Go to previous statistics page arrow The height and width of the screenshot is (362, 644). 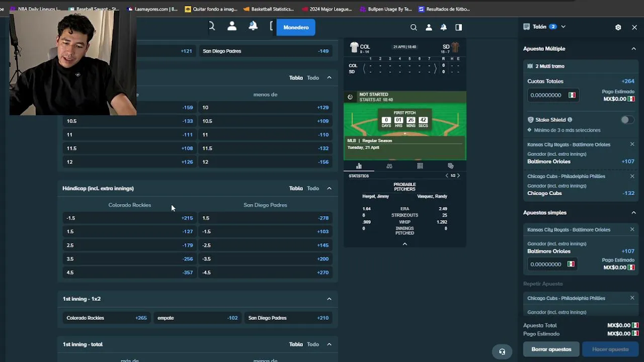pos(447,175)
